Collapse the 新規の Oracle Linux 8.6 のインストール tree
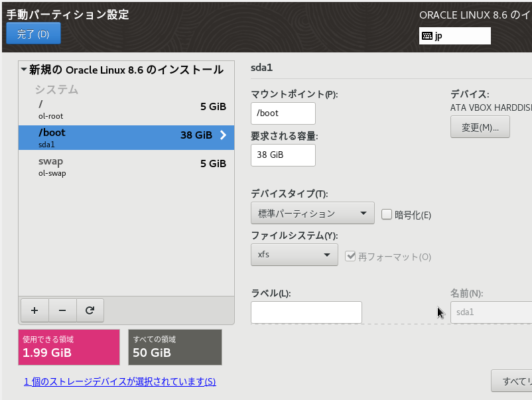 click(x=24, y=69)
